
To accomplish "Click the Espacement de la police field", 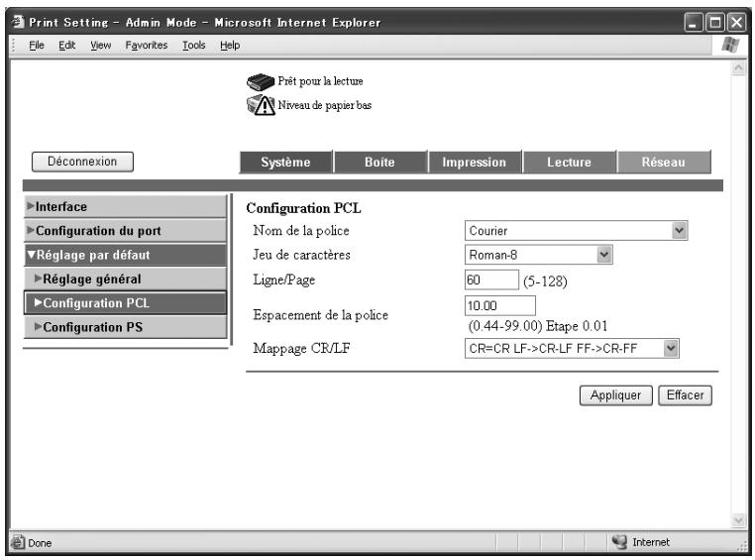I will coord(500,305).
